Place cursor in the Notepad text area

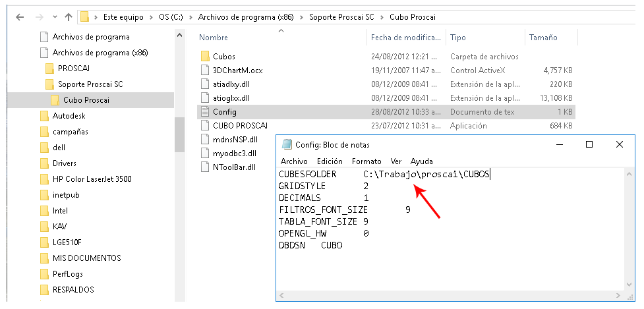[451, 229]
